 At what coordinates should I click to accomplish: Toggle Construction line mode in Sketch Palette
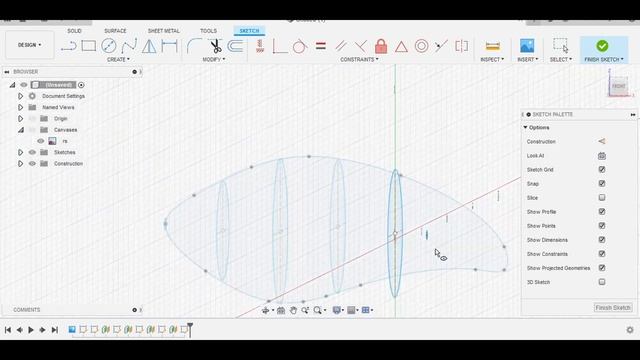click(602, 141)
